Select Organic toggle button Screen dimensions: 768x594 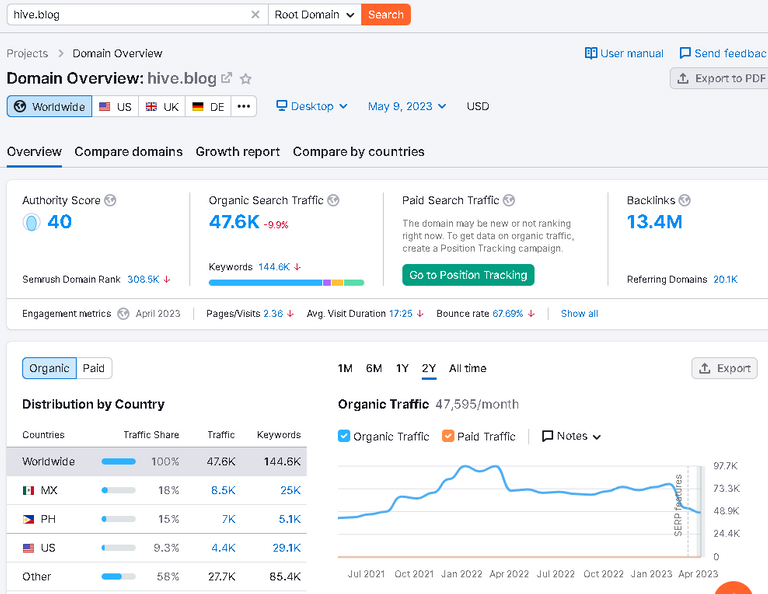pyautogui.click(x=49, y=368)
